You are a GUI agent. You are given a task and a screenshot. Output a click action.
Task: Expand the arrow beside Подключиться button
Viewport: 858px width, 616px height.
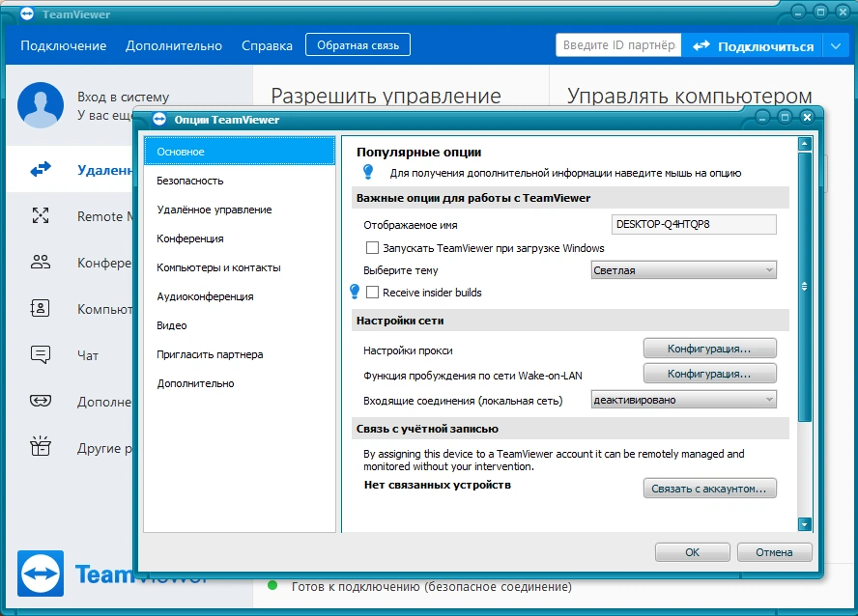point(836,46)
